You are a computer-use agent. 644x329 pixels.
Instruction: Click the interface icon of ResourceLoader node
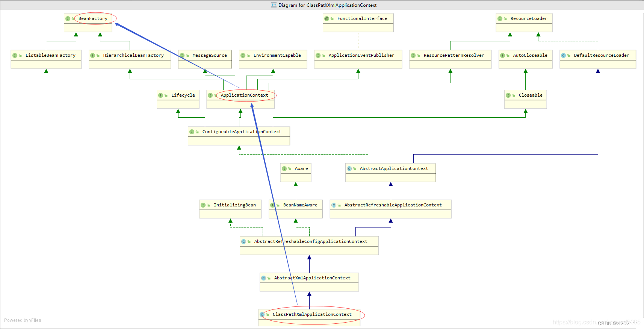pyautogui.click(x=500, y=18)
